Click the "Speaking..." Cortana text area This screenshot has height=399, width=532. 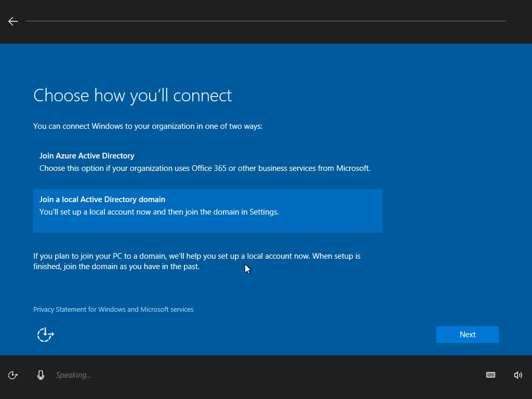pyautogui.click(x=74, y=375)
